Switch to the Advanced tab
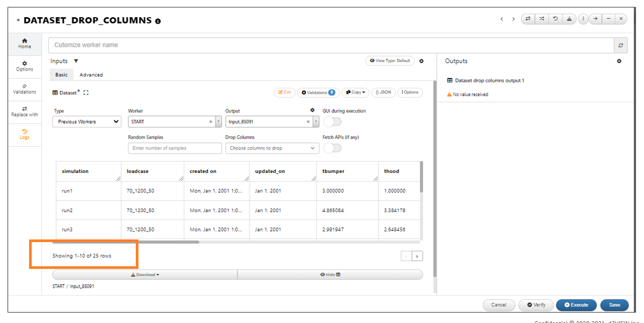The height and width of the screenshot is (323, 644). [91, 75]
